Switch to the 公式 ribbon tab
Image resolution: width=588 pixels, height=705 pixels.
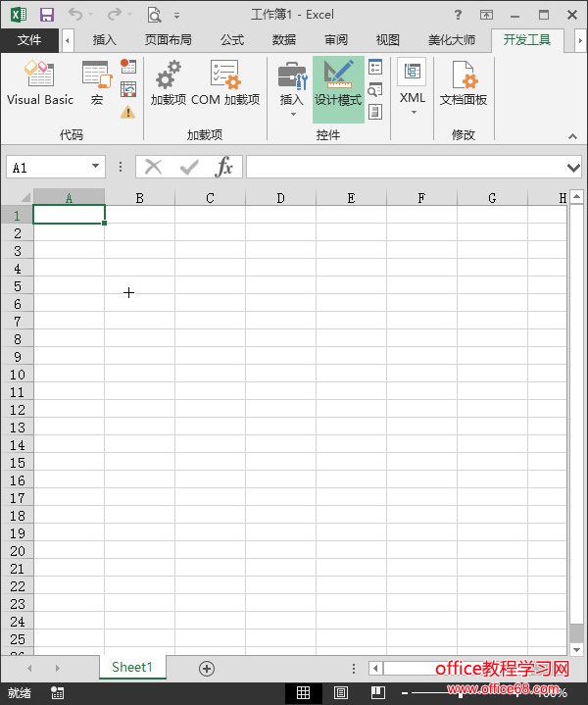[232, 40]
